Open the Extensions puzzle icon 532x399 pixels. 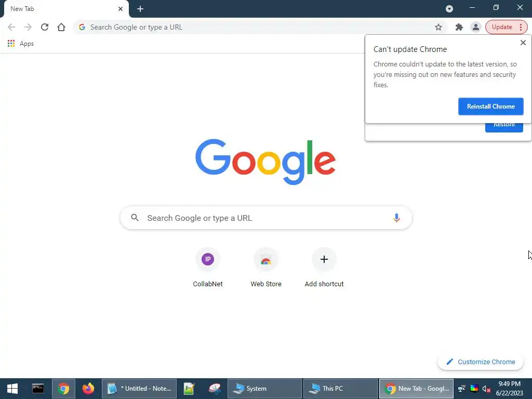(x=459, y=27)
